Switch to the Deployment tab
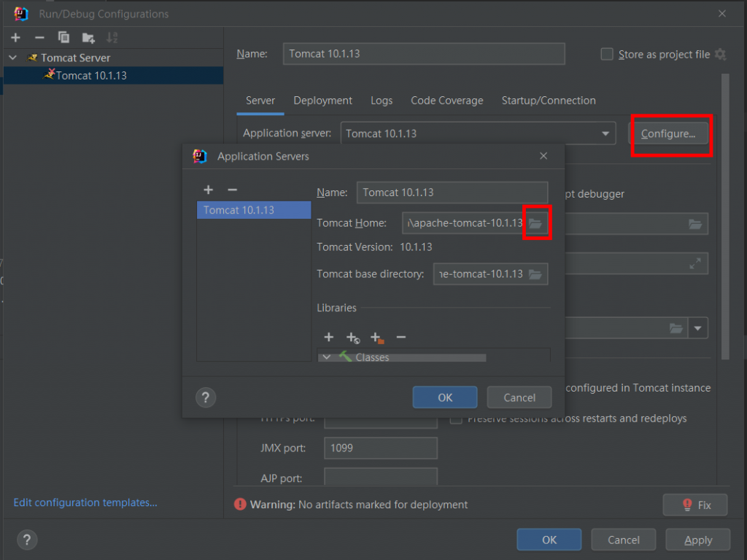 click(x=322, y=101)
